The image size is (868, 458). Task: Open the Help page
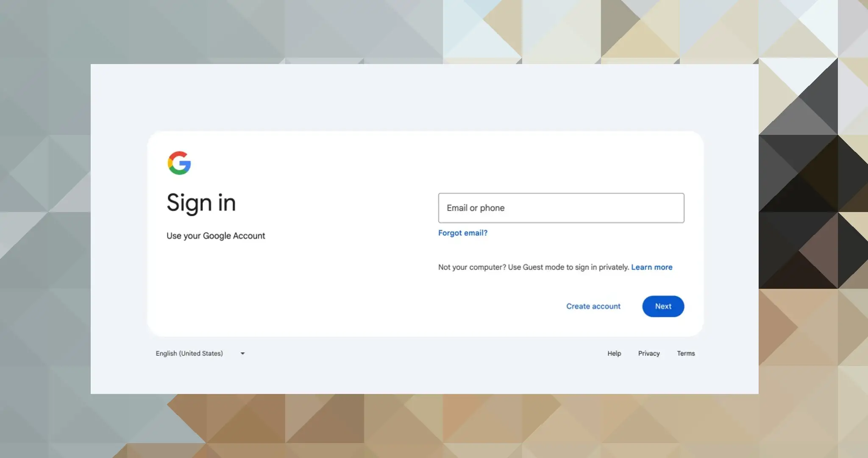click(614, 353)
